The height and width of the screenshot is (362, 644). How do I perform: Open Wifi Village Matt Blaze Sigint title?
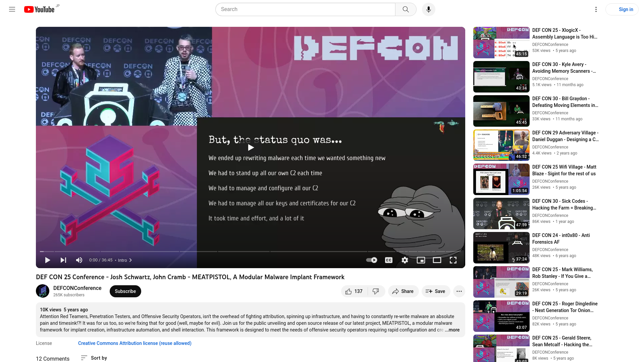[x=565, y=170]
